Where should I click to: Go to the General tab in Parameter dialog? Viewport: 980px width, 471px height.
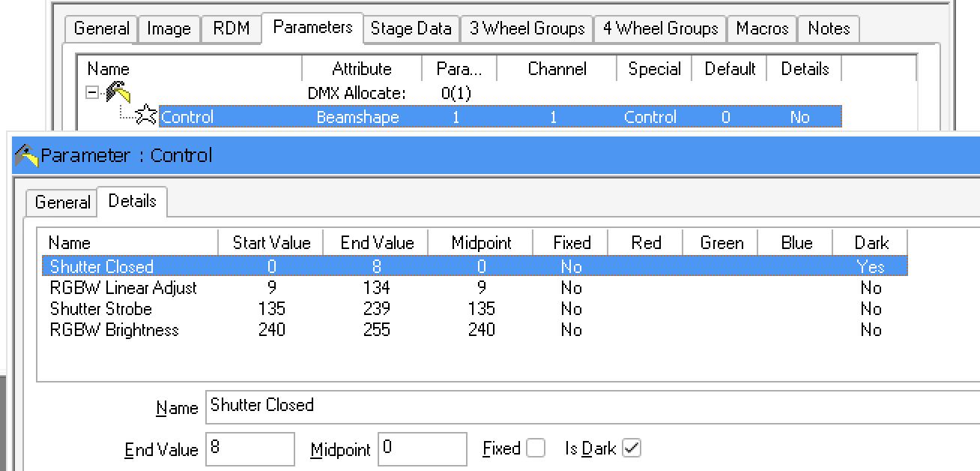[x=62, y=202]
